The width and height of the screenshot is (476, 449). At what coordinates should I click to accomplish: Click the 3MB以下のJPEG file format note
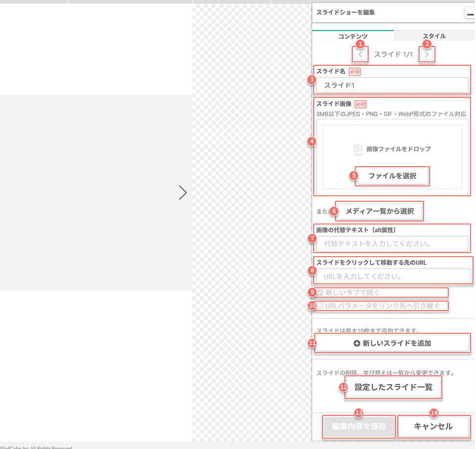pos(391,114)
